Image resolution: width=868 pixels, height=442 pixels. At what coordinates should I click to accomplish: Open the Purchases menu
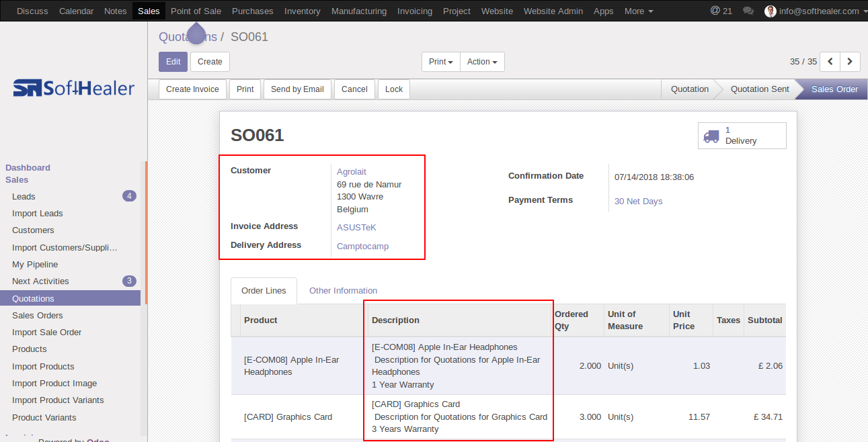coord(253,11)
